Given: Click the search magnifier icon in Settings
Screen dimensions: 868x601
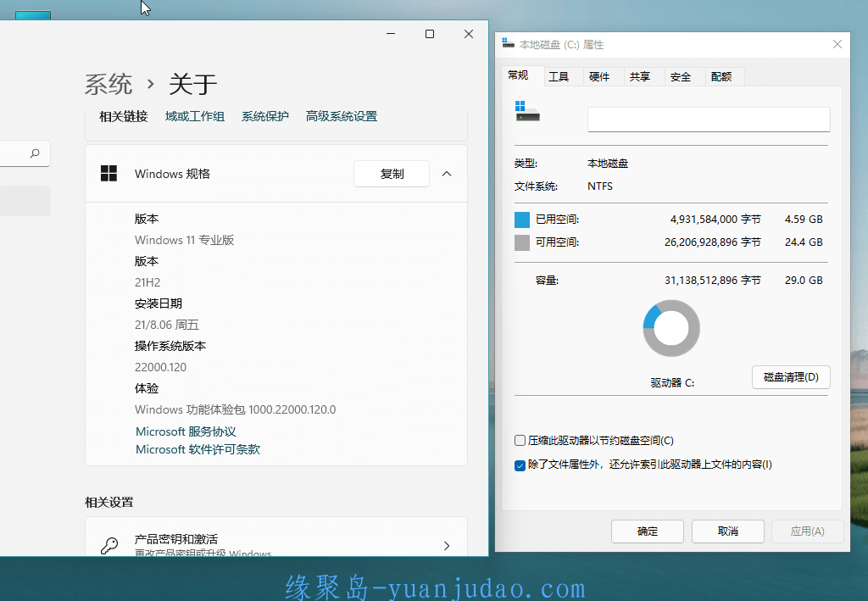Looking at the screenshot, I should 35,153.
